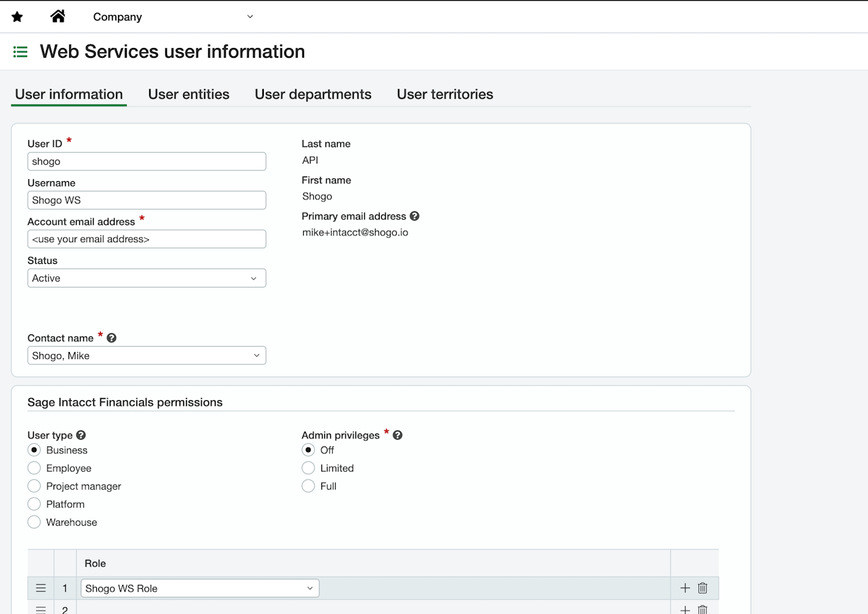Show help for Contact name

pyautogui.click(x=112, y=337)
